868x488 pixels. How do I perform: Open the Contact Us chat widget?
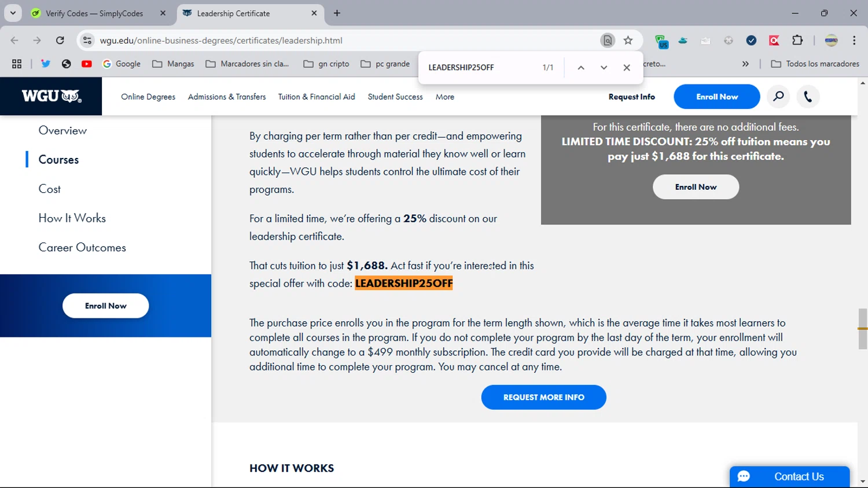pyautogui.click(x=789, y=476)
